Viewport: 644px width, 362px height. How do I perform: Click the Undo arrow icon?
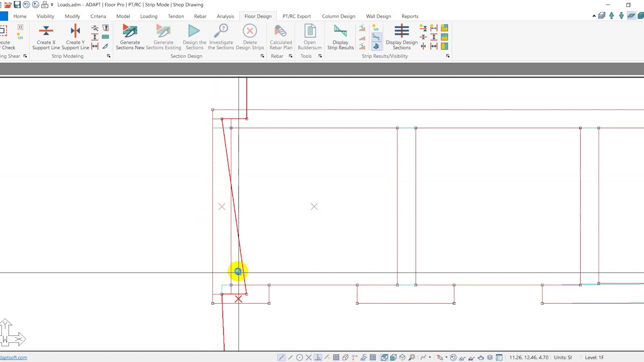pos(26,5)
